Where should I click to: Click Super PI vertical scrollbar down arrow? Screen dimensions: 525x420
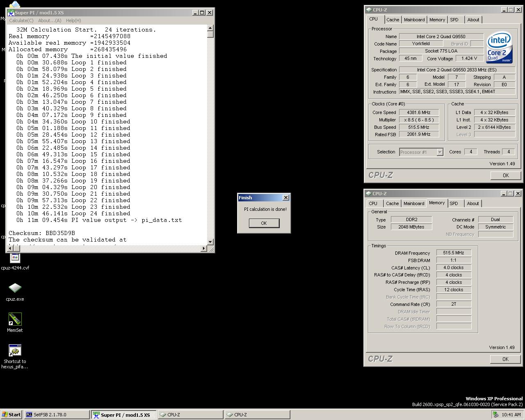pos(210,242)
